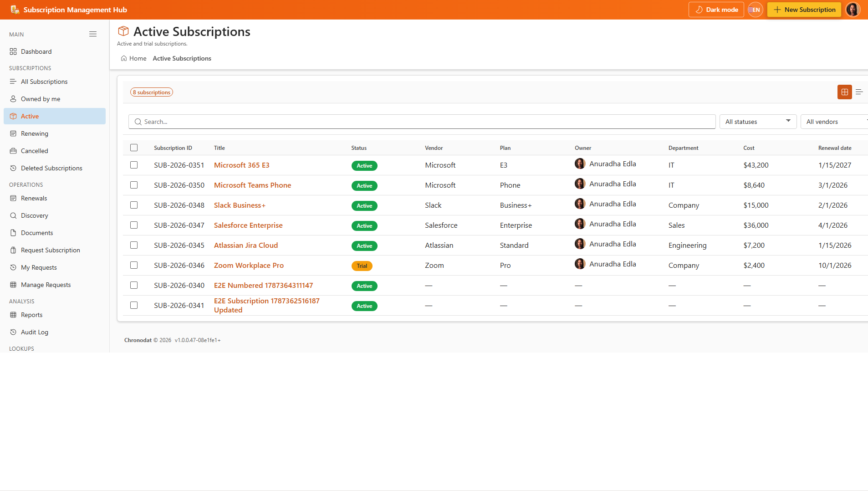
Task: Click the Search input field
Action: (422, 122)
